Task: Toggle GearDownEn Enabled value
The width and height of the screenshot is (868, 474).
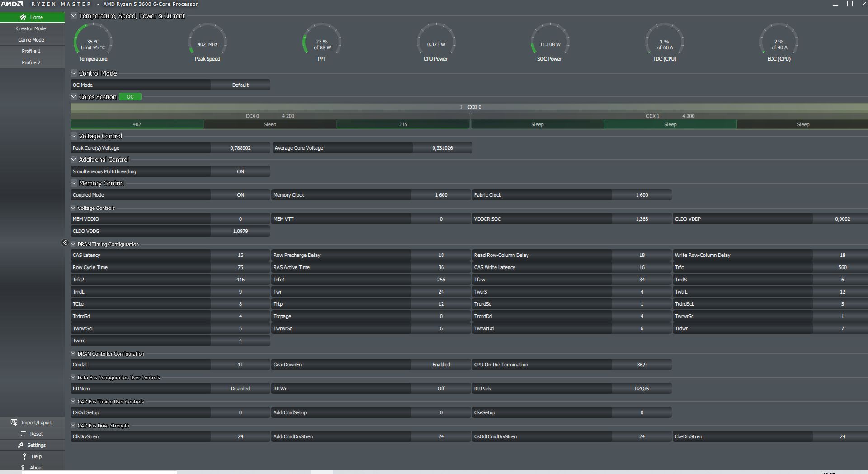Action: tap(441, 365)
